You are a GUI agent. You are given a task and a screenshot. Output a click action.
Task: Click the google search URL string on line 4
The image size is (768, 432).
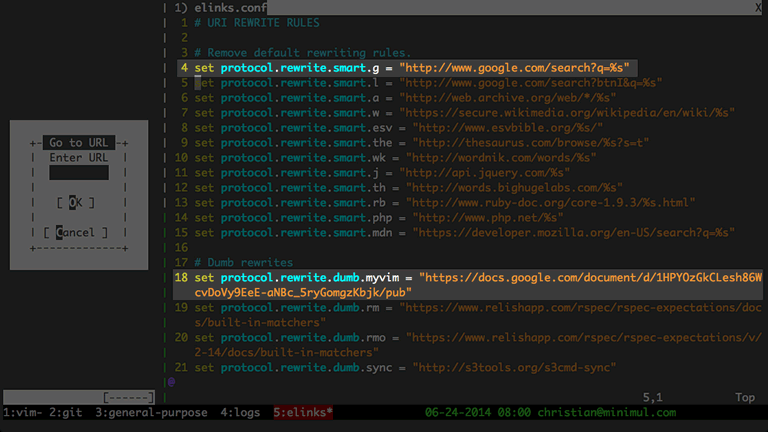pos(514,68)
